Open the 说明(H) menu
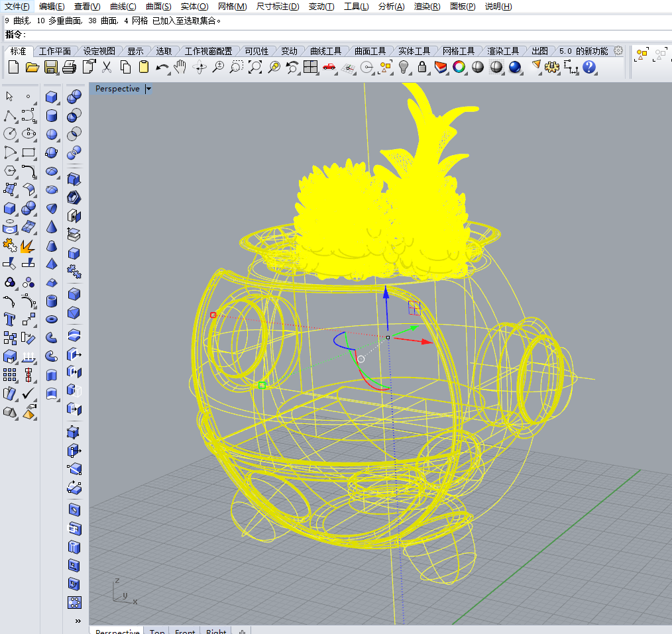The height and width of the screenshot is (634, 672). coord(498,7)
